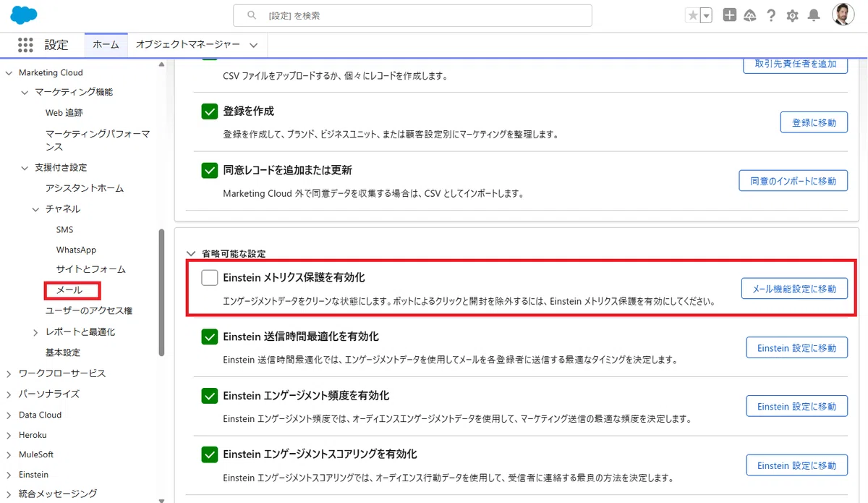868x503 pixels.
Task: Enable the Einstein メトリクス保護を有効化 checkbox
Action: [x=210, y=277]
